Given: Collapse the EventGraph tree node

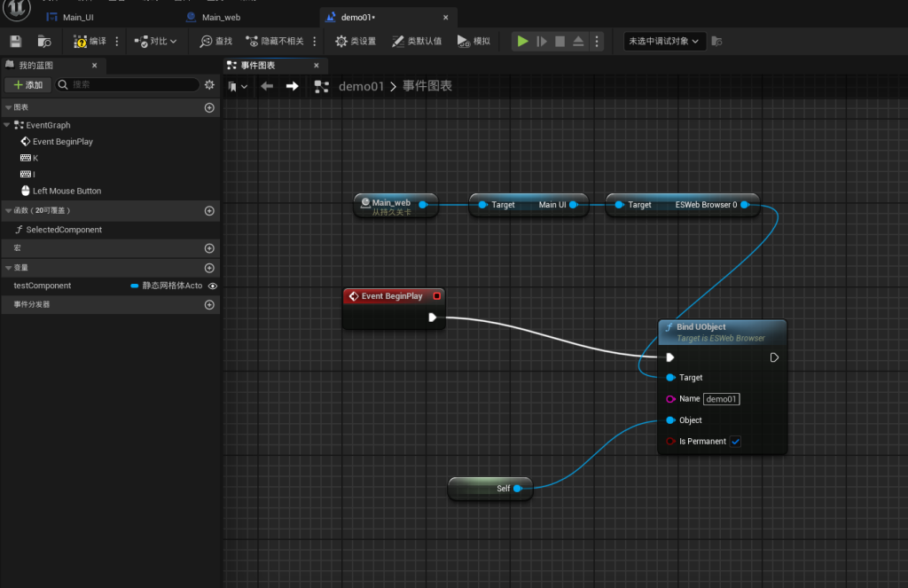Looking at the screenshot, I should (8, 125).
